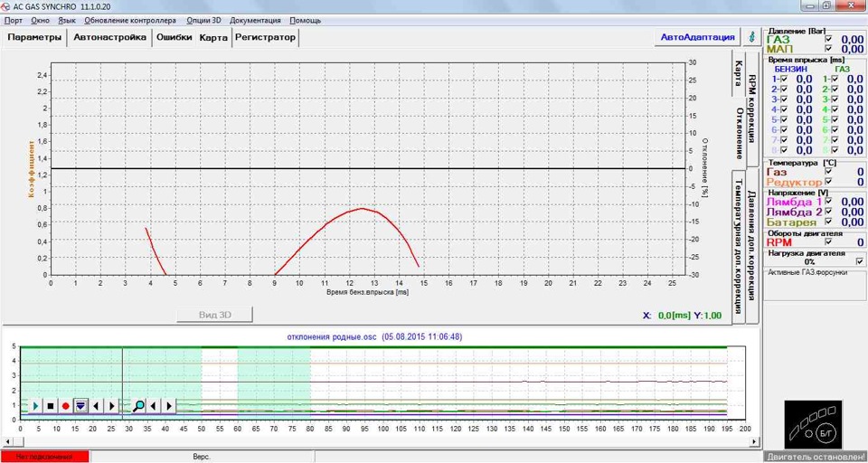Toggle the Газ temperature checkbox
Image resolution: width=868 pixels, height=463 pixels.
[x=829, y=172]
